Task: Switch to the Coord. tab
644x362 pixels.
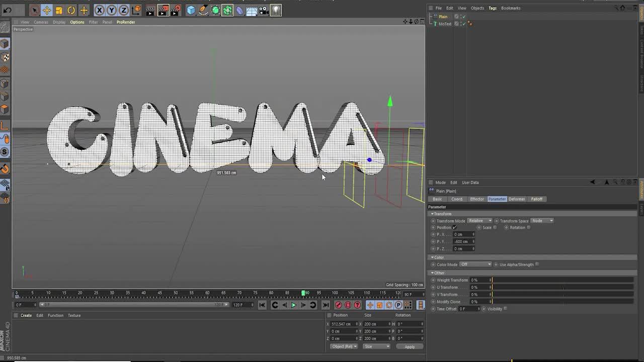Action: (x=457, y=199)
